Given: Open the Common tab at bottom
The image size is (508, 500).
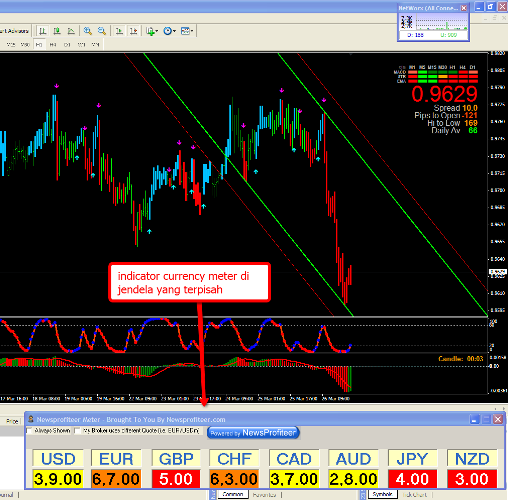Looking at the screenshot, I should pos(233,494).
